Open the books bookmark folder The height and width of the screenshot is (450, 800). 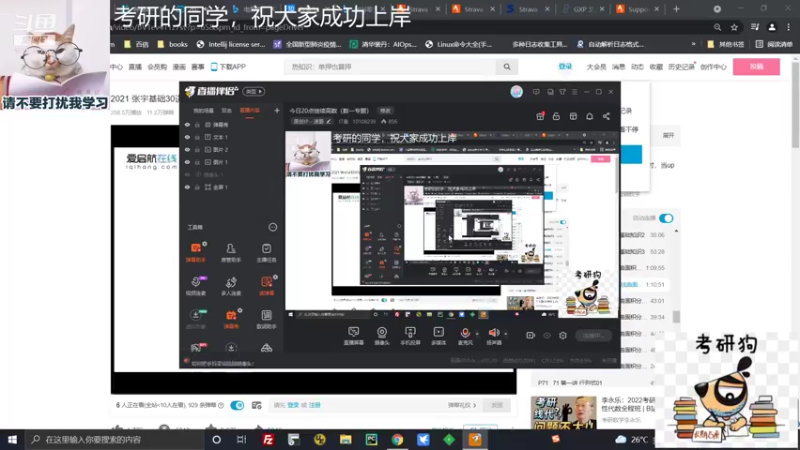[172, 44]
